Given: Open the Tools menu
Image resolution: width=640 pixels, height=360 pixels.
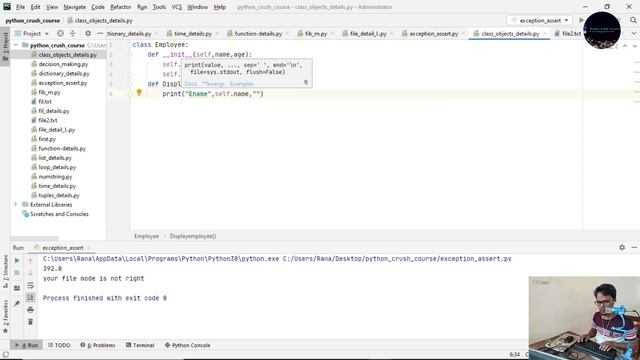Looking at the screenshot, I should (159, 7).
